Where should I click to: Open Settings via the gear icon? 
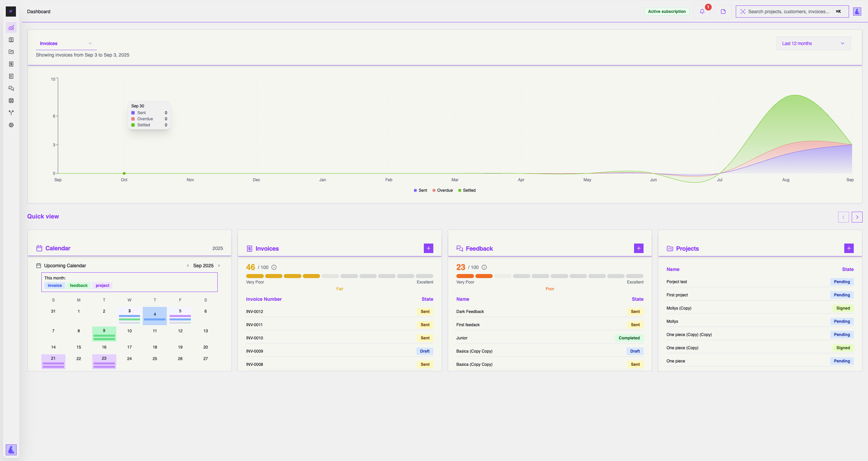coord(11,125)
